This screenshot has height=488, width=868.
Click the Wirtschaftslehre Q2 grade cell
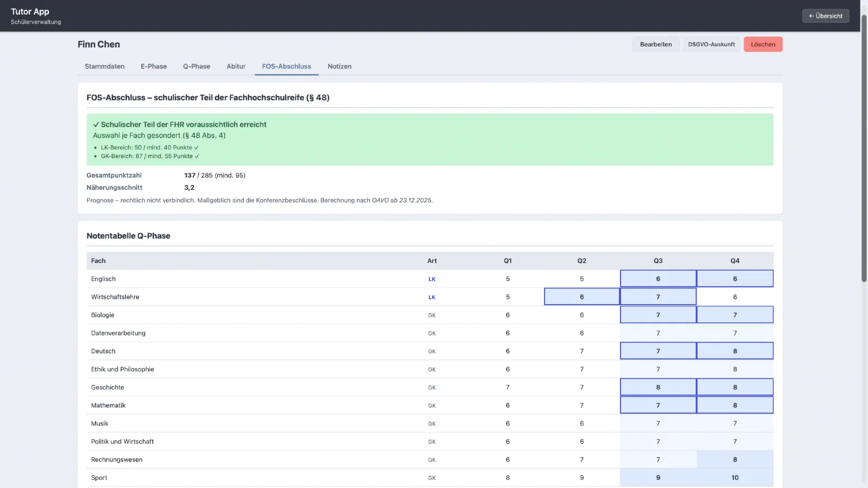coord(582,297)
